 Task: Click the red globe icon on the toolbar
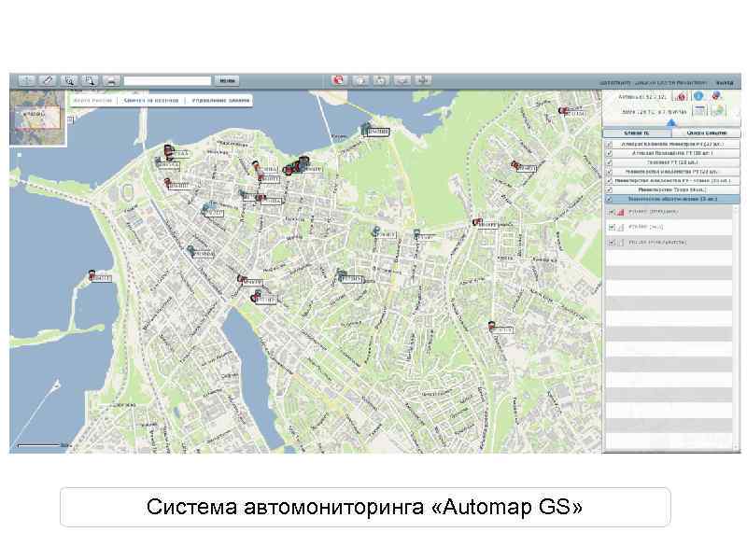(336, 80)
